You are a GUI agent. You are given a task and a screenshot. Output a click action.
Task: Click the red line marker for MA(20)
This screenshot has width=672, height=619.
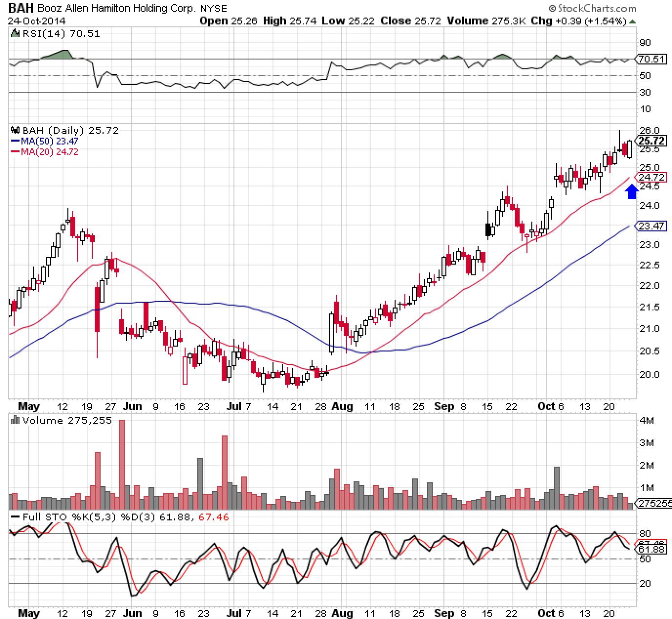tap(15, 152)
